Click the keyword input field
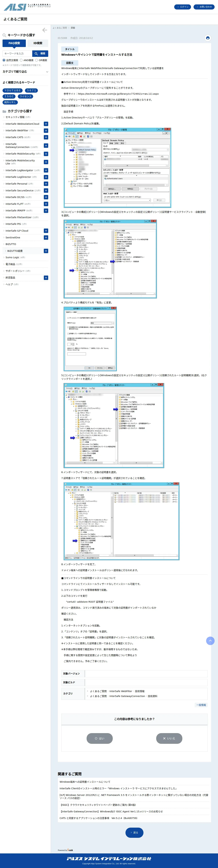This screenshot has height=868, width=218. 17,54
